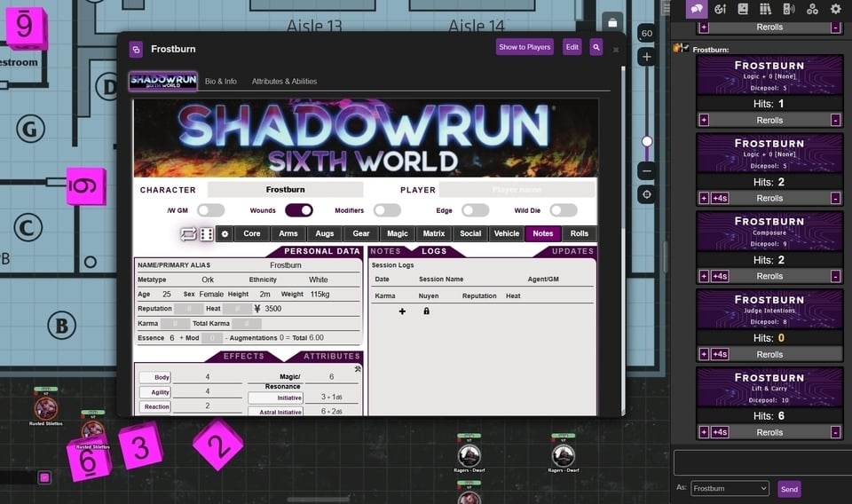Open the As: Frostburn speaker dropdown

730,488
